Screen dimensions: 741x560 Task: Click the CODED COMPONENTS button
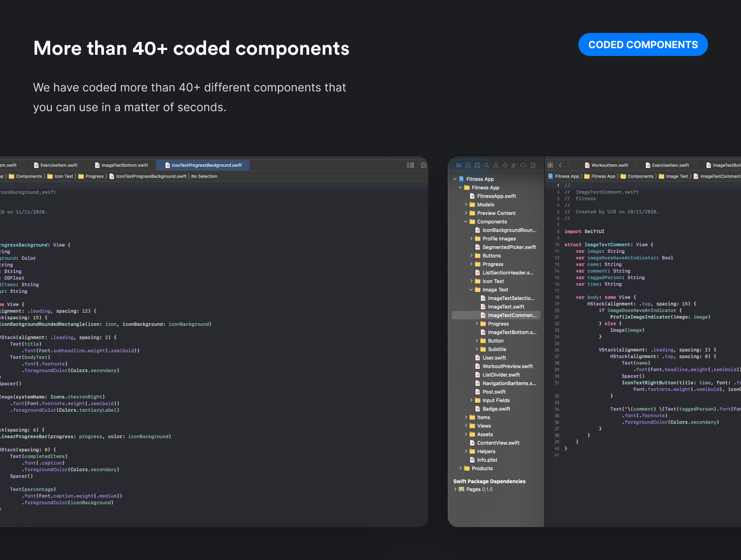pyautogui.click(x=643, y=44)
